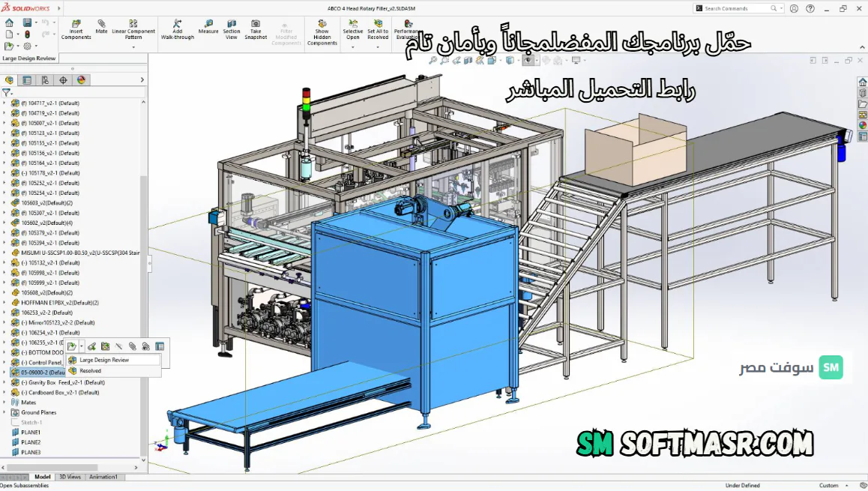
Task: Click the feature tree horizontal scrollbar
Action: [52, 468]
